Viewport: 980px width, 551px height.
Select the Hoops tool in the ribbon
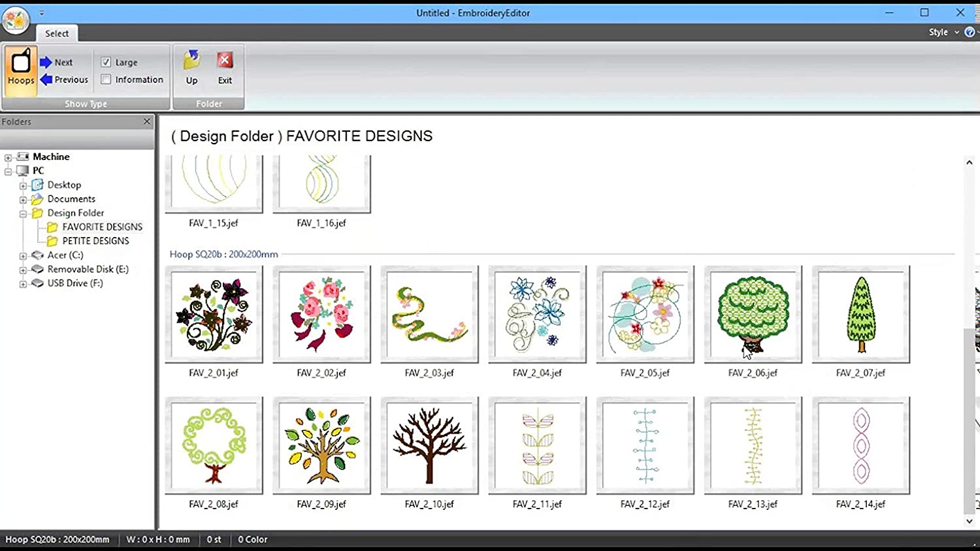[x=20, y=69]
